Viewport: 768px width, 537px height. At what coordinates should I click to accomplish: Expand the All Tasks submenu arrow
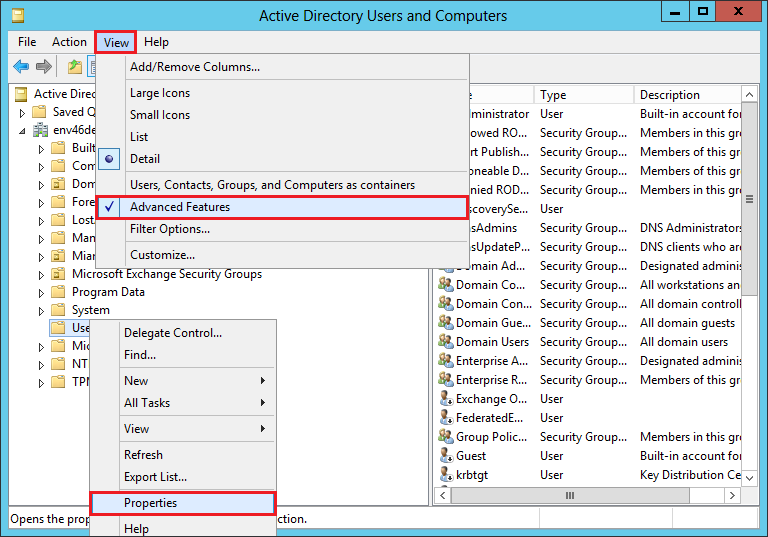263,403
